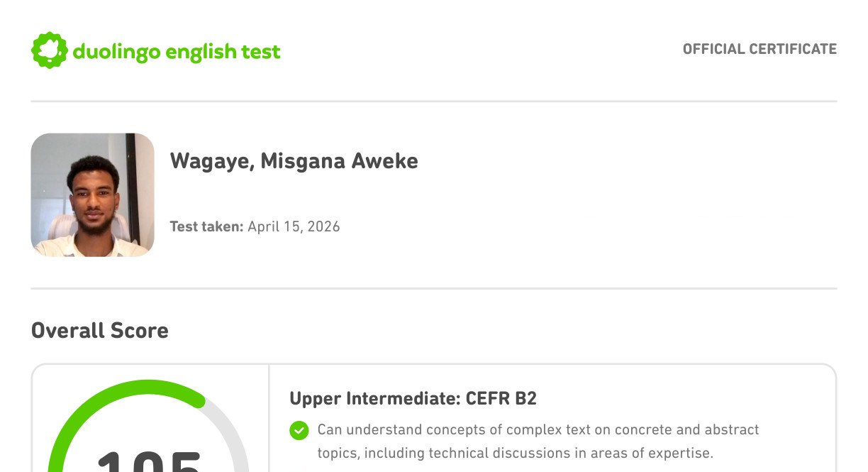Click the rounded green tip of the score arc

[x=199, y=400]
